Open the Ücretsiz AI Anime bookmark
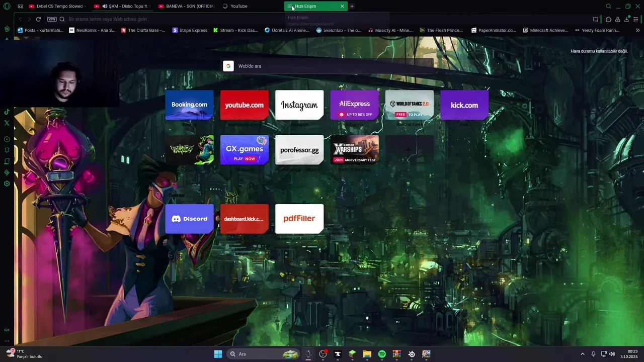 (287, 30)
